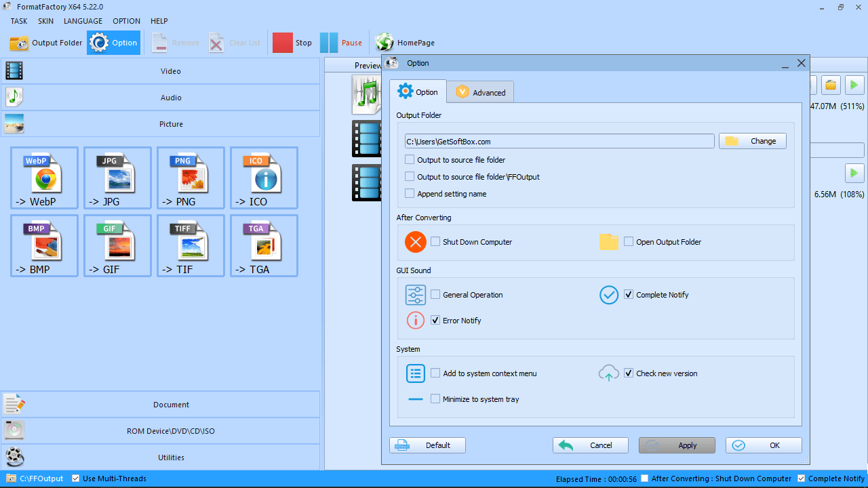Expand the Video category panel
868x488 pixels.
point(160,71)
